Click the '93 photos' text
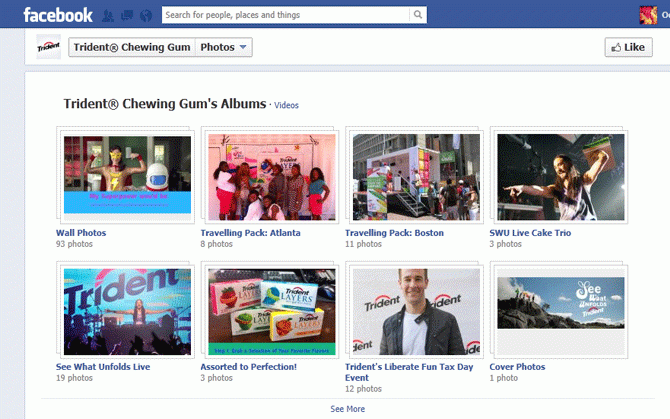Image resolution: width=670 pixels, height=419 pixels. click(x=74, y=244)
